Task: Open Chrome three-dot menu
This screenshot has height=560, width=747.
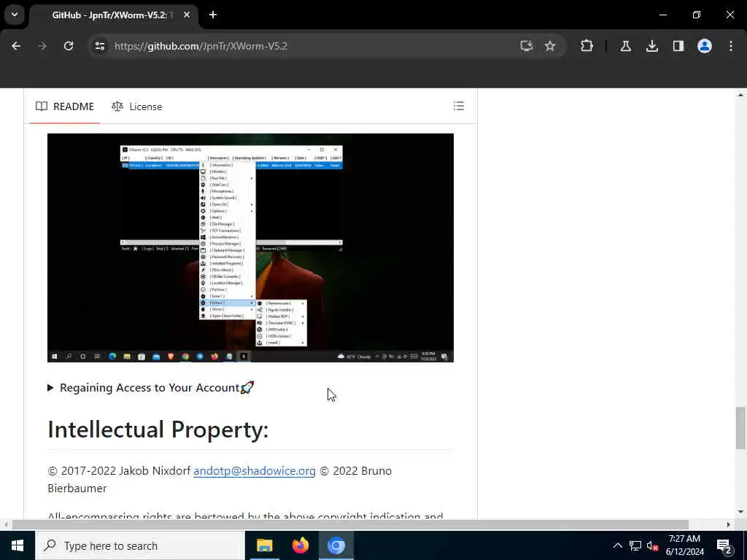Action: point(731,46)
